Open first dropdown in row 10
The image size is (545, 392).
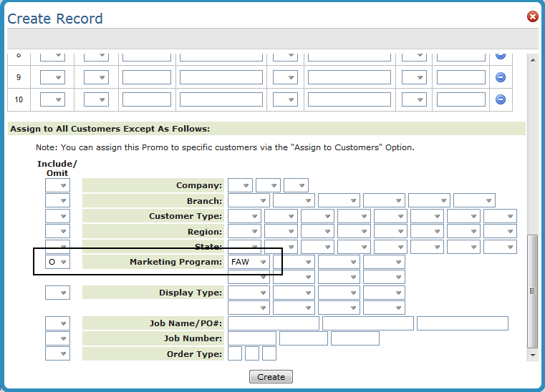pos(52,99)
